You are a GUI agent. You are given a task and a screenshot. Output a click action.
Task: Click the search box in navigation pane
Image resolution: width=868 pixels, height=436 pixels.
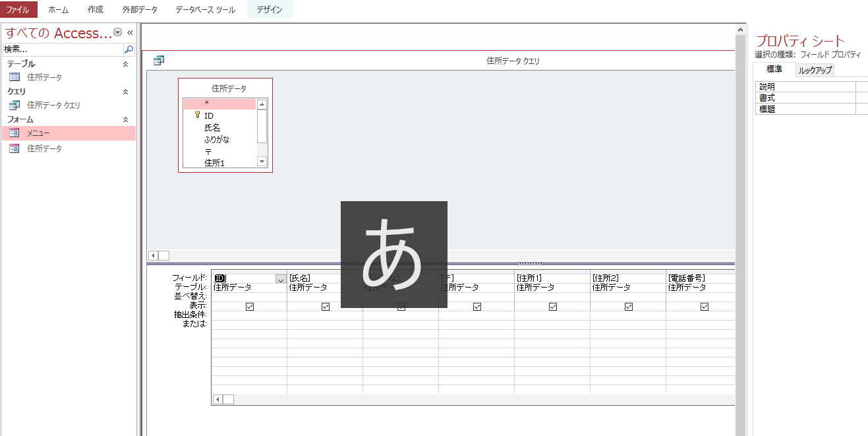click(63, 49)
